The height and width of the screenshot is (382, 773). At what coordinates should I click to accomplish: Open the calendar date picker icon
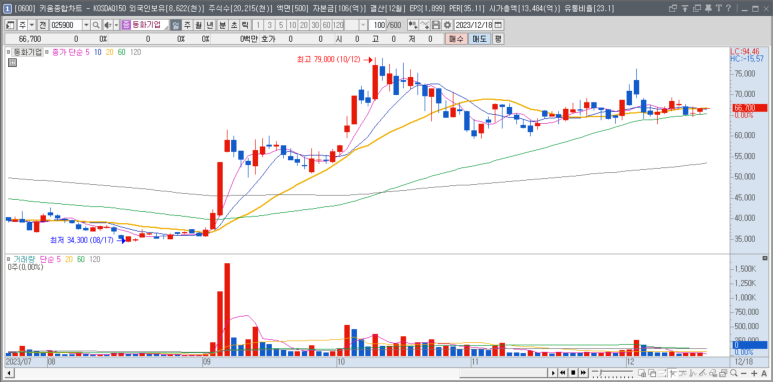point(498,25)
